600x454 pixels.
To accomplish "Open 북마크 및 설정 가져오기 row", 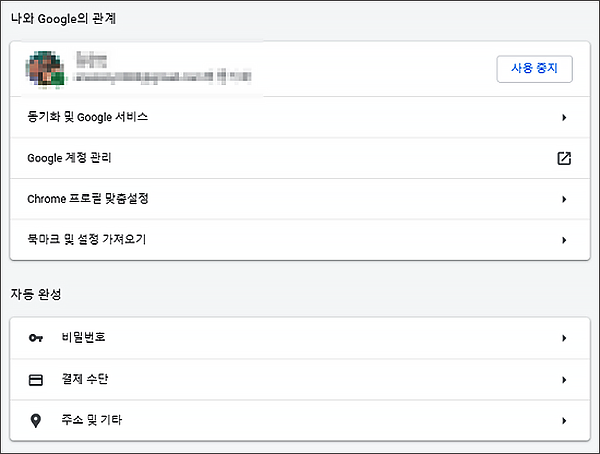I will pyautogui.click(x=300, y=240).
